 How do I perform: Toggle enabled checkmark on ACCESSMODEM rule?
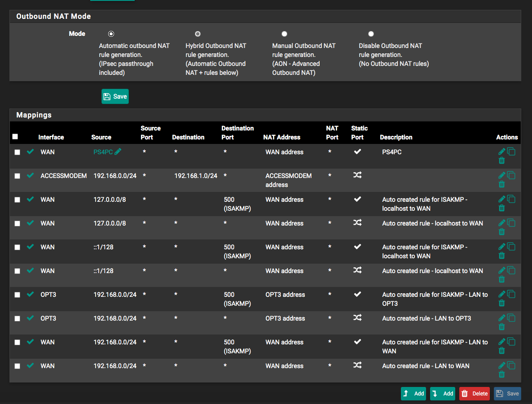pyautogui.click(x=30, y=175)
